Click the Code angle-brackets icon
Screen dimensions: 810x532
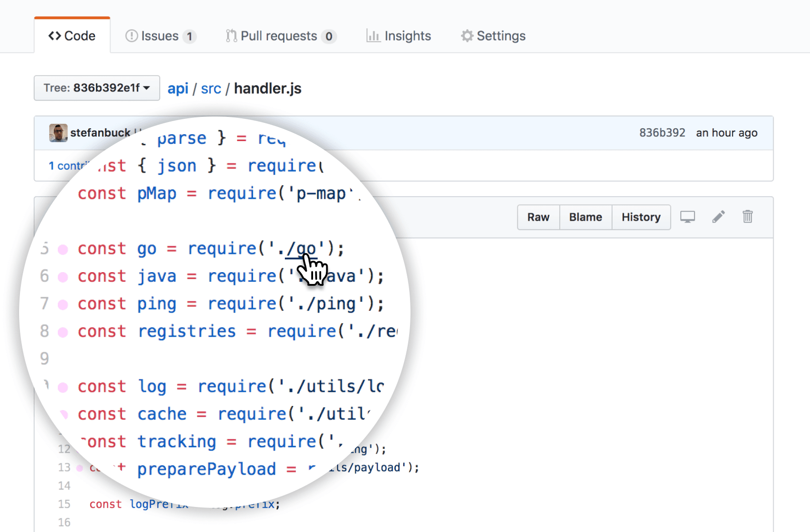coord(55,36)
